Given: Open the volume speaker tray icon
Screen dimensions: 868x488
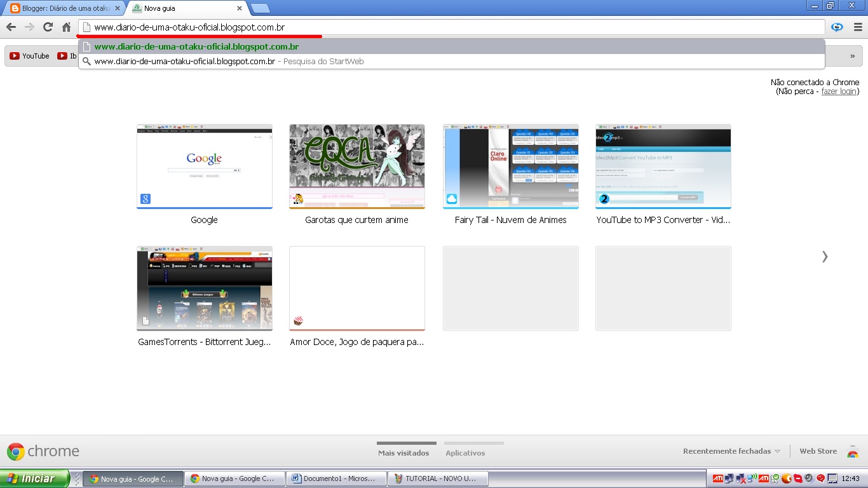Looking at the screenshot, I should [x=809, y=478].
